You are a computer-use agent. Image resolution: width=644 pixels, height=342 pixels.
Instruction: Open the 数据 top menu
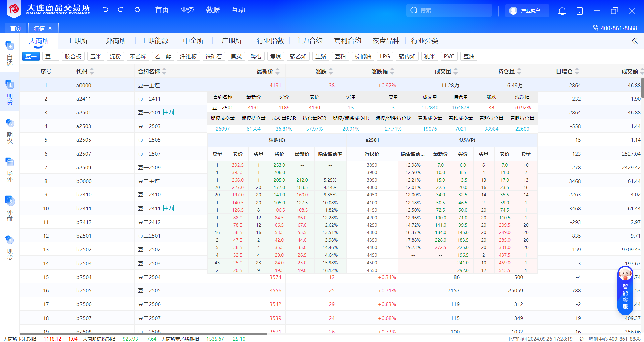(x=213, y=10)
